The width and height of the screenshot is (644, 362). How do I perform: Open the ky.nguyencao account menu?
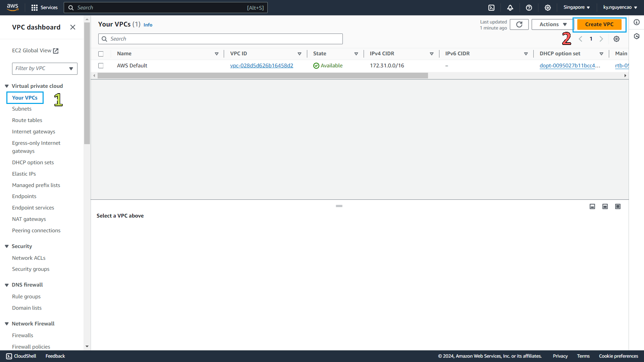tap(620, 7)
